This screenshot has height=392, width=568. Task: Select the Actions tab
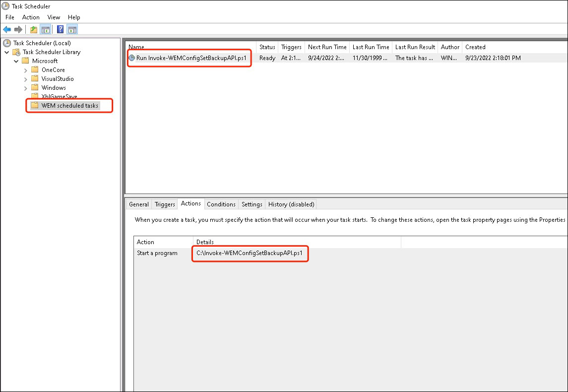tap(191, 203)
